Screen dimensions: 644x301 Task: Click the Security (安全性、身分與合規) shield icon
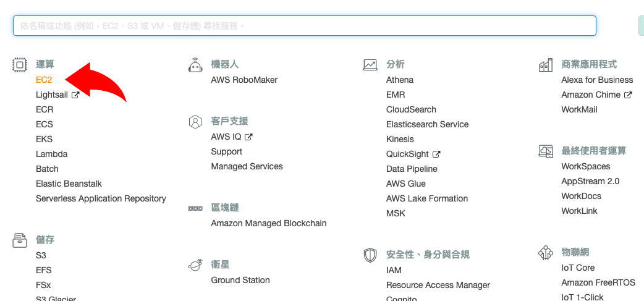(x=370, y=255)
